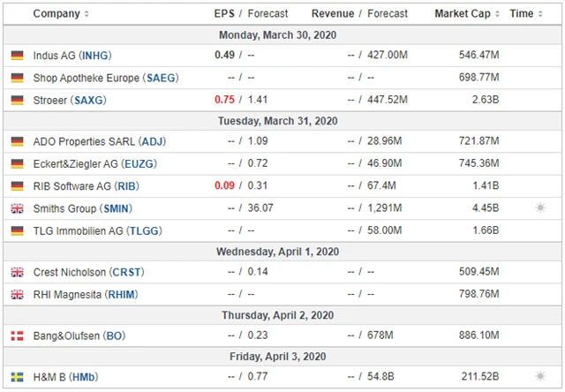Click the Danish flag beside Bang&Olufsen
Image resolution: width=565 pixels, height=392 pixels.
(x=17, y=336)
